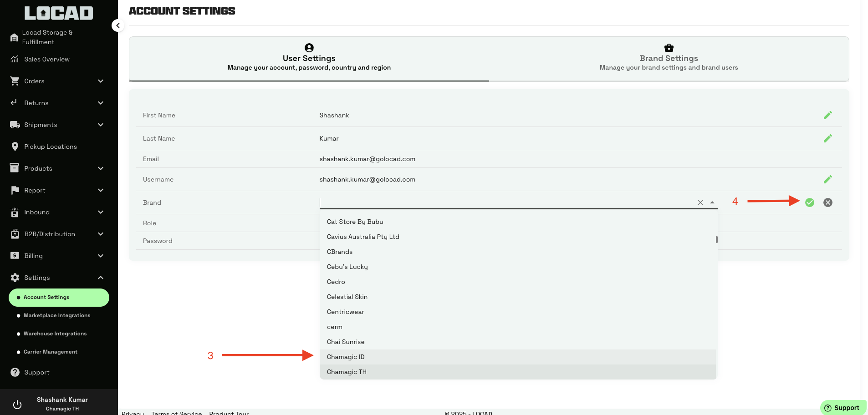Click the Shipments truck icon

pyautogui.click(x=15, y=125)
